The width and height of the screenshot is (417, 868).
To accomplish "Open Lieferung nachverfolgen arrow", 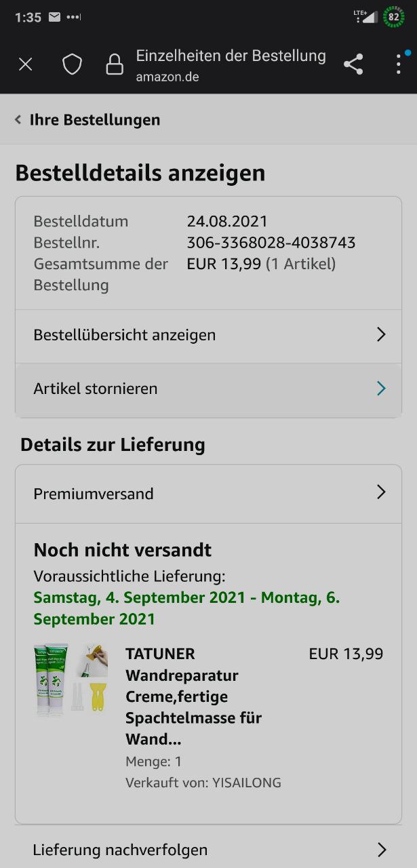I will 381,849.
